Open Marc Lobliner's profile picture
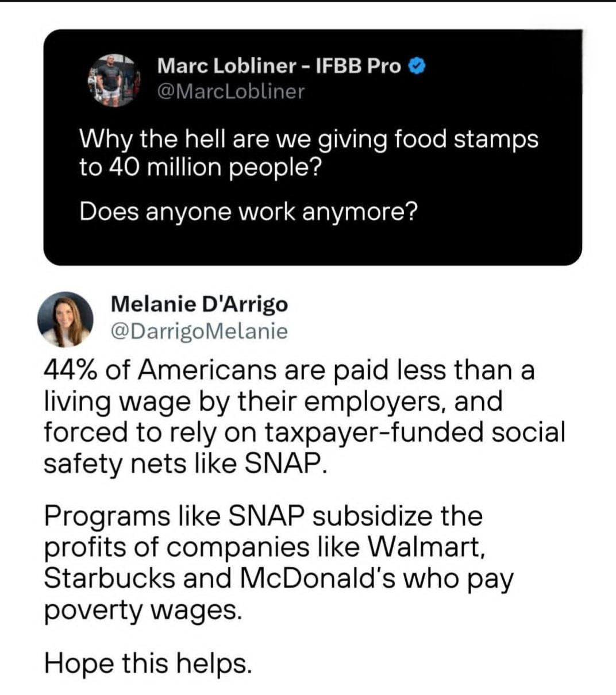Screen dimensions: 616x695 coord(114,80)
